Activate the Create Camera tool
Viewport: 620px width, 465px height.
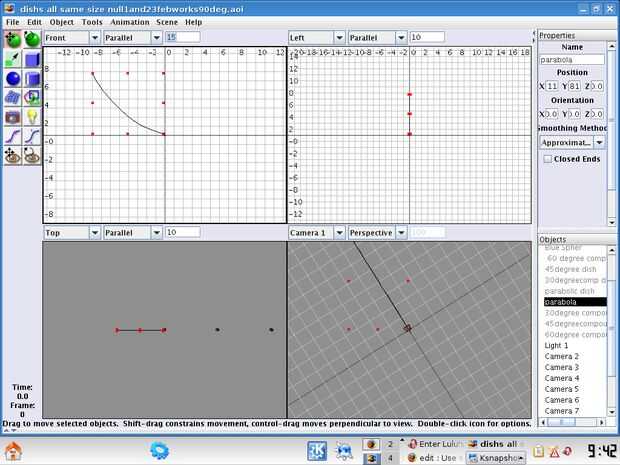(x=12, y=116)
